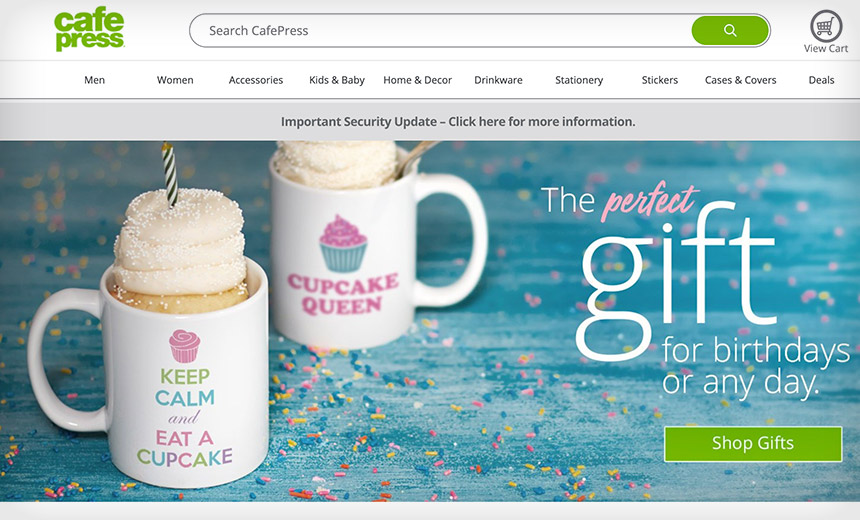Open the Men category
860x520 pixels.
(x=94, y=80)
